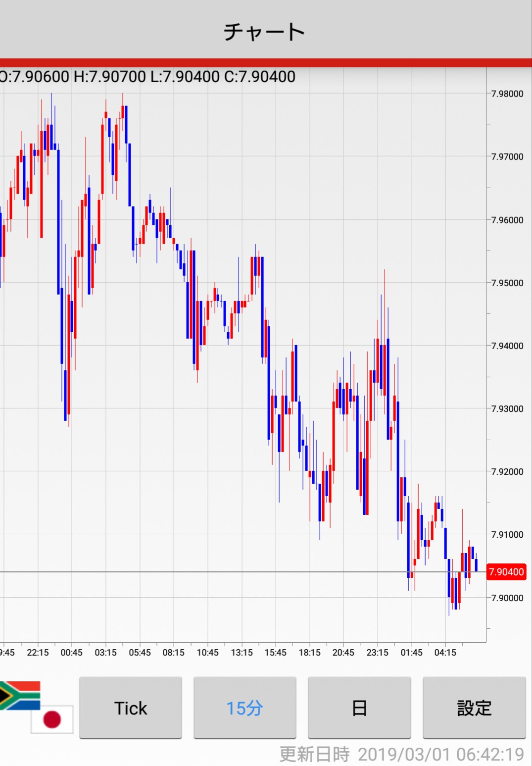Tap the Japanese flag icon

point(52,719)
